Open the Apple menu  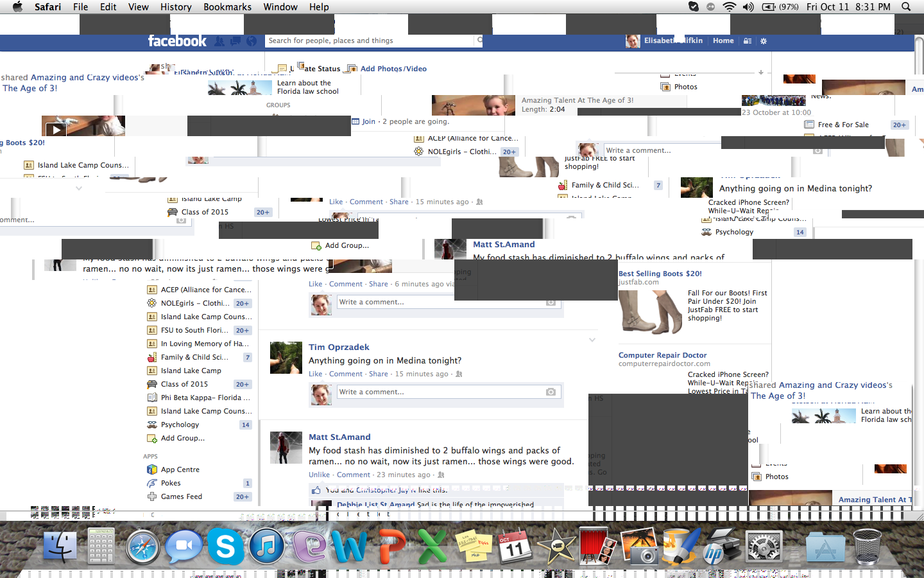point(17,7)
